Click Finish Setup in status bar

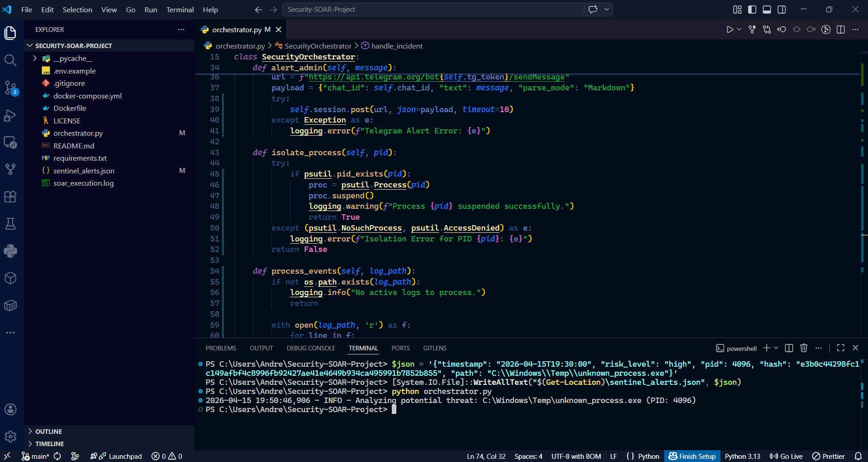point(692,456)
